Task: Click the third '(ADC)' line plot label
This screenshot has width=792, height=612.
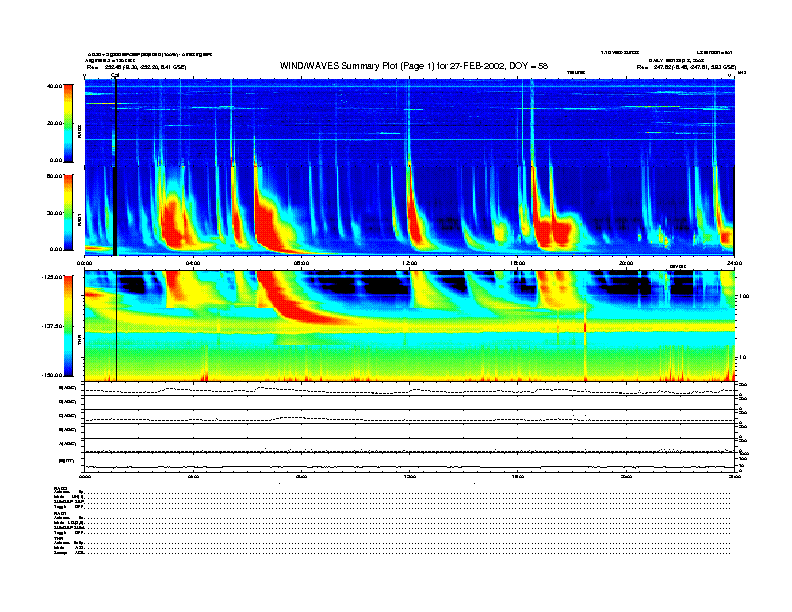Action: 68,416
